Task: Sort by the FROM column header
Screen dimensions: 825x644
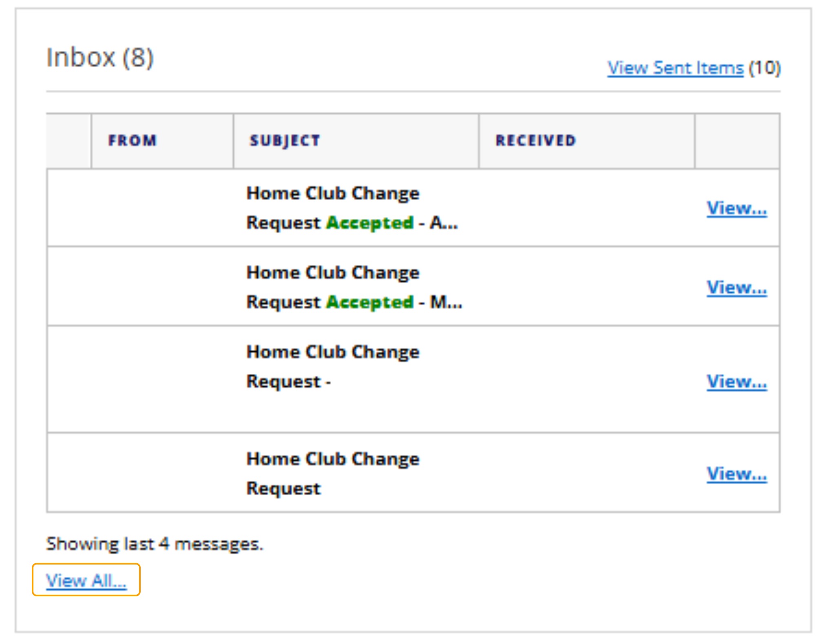Action: coord(132,141)
